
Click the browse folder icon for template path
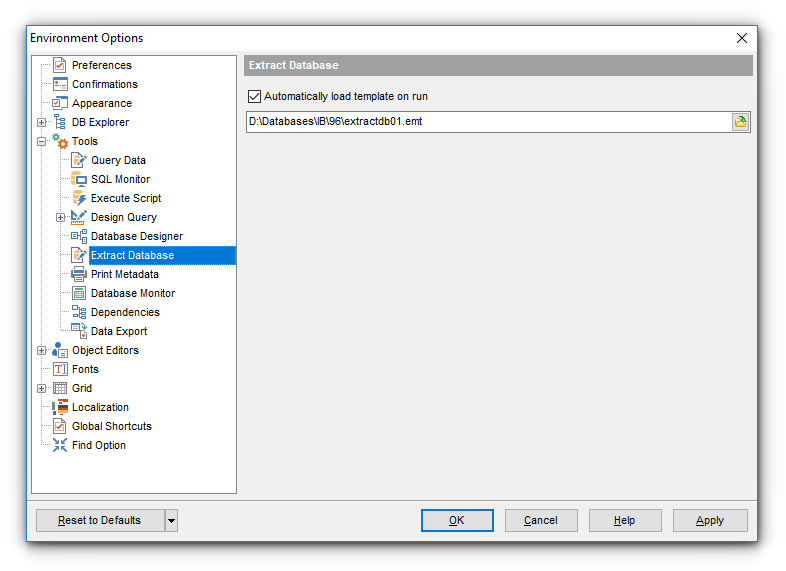tap(740, 122)
